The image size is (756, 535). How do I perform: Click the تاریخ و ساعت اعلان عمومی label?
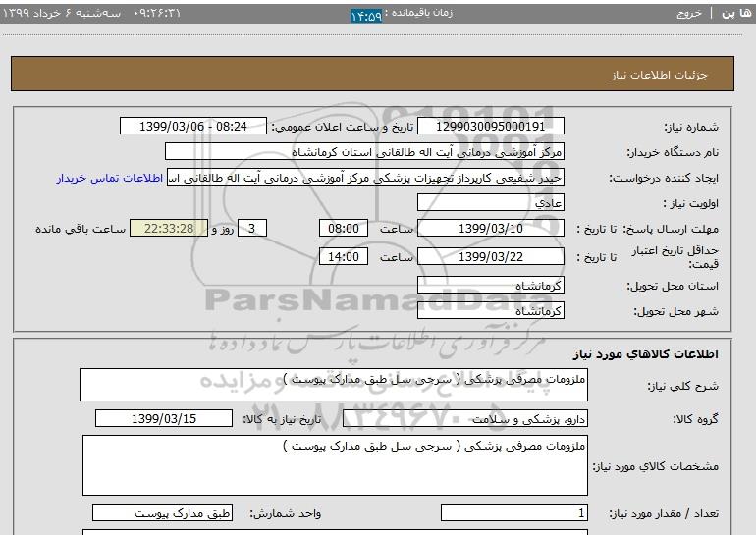pos(343,127)
